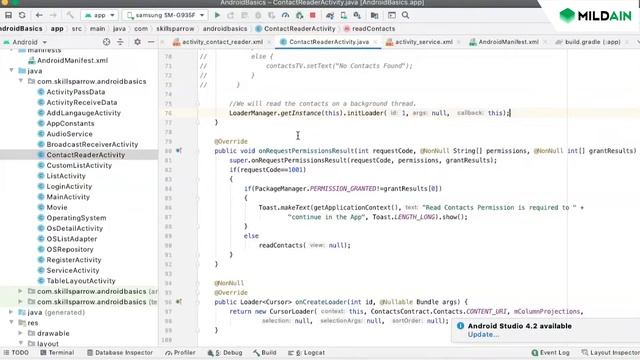The image size is (640, 360).
Task: Select LoginActivity in project tree
Action: coord(69,186)
